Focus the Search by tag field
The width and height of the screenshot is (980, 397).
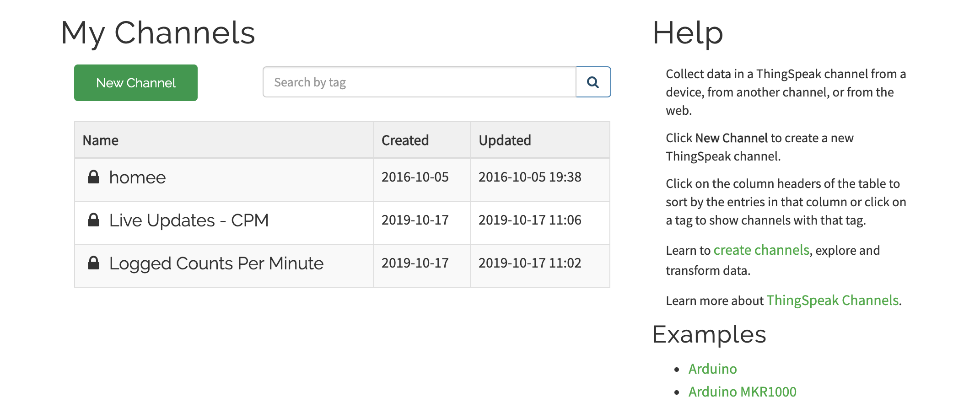pos(420,82)
